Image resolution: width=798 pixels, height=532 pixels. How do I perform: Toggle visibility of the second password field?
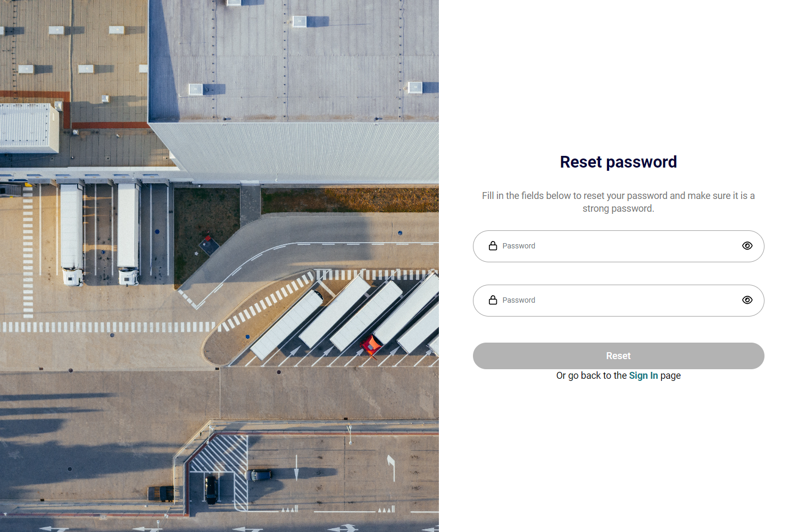[x=747, y=300]
